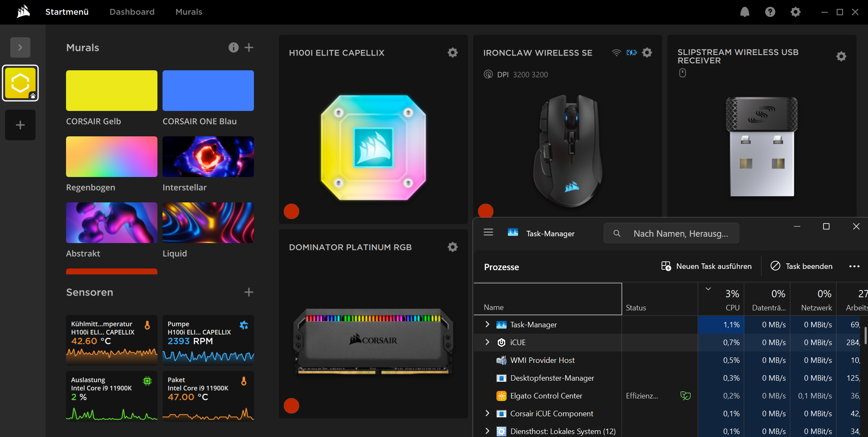
Task: Open the H100i Elite Capellix cooler image
Action: (373, 147)
